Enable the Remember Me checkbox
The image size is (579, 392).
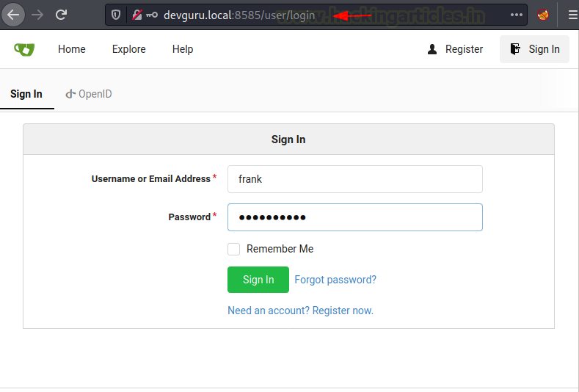pyautogui.click(x=234, y=249)
